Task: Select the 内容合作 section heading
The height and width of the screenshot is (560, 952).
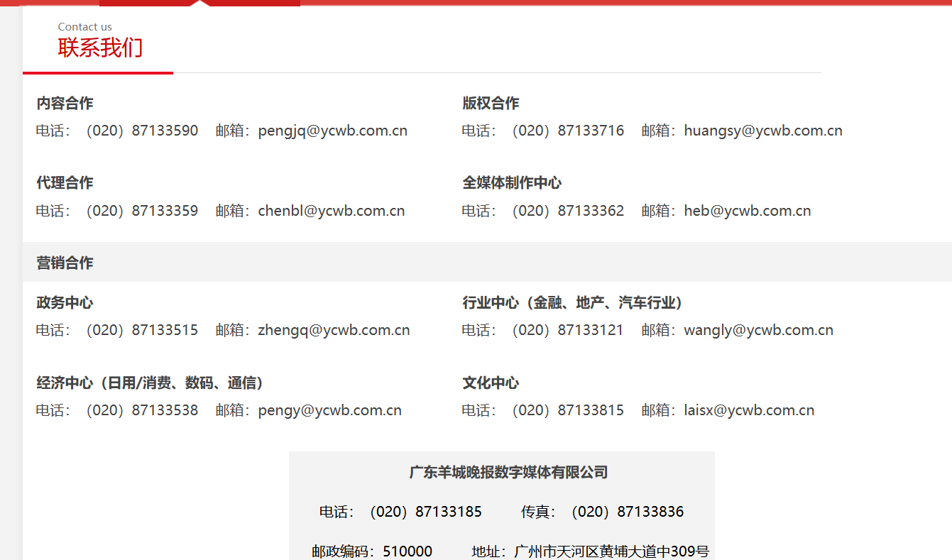Action: (65, 103)
